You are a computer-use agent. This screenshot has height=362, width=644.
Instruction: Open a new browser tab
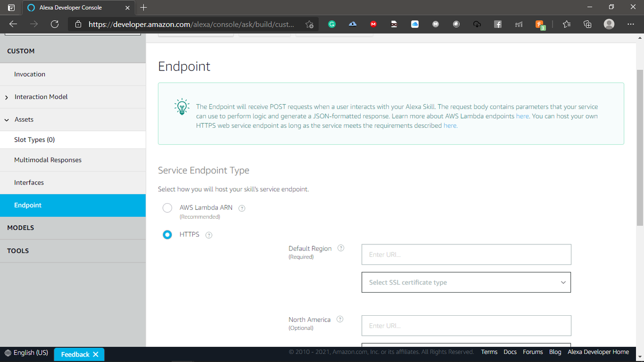pos(144,8)
